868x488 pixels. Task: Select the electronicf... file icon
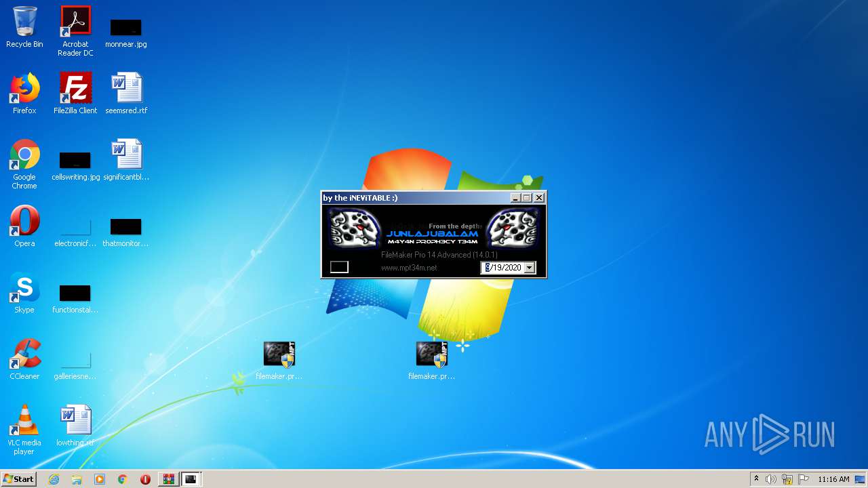[75, 231]
